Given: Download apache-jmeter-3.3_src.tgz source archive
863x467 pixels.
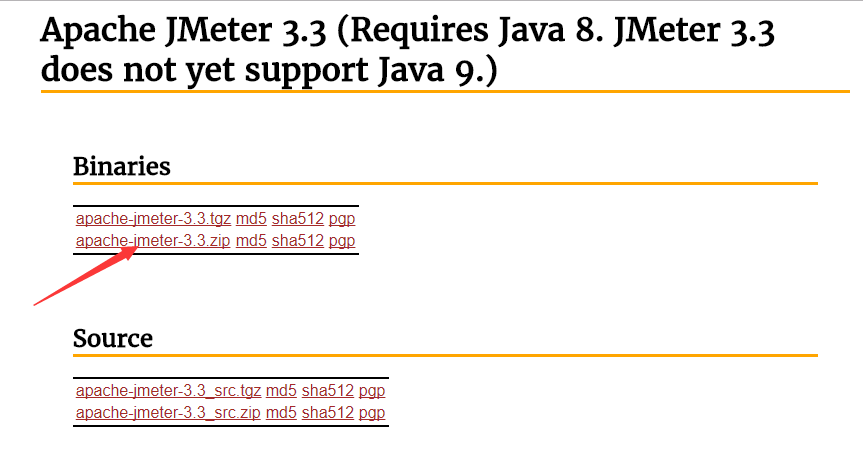Looking at the screenshot, I should coord(168,391).
